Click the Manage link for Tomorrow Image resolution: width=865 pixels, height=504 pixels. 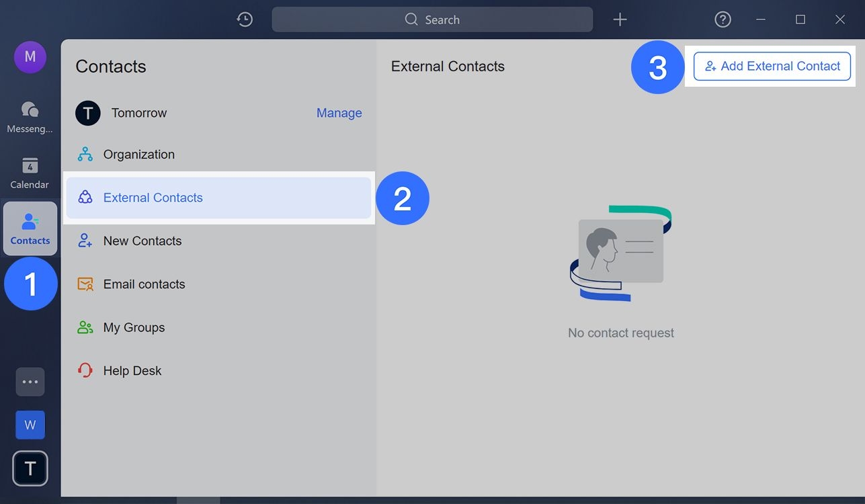(339, 113)
